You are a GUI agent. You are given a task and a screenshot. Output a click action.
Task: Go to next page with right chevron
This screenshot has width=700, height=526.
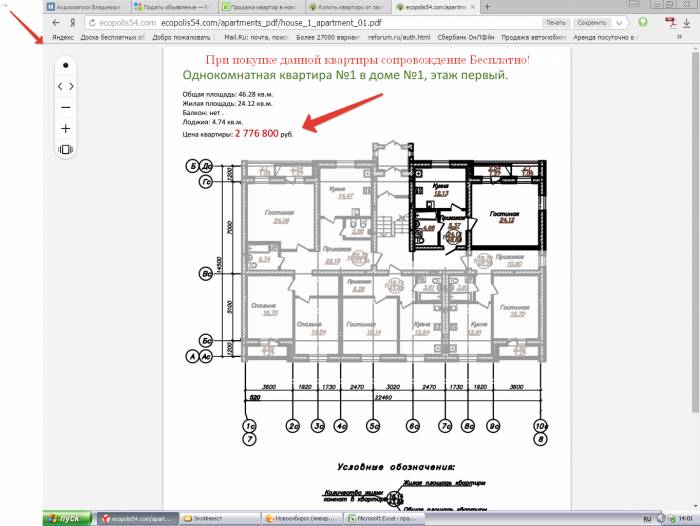(72, 86)
